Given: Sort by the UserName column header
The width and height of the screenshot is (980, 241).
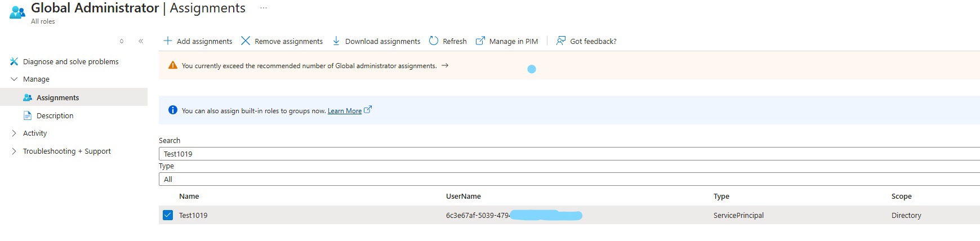Looking at the screenshot, I should click(x=464, y=196).
